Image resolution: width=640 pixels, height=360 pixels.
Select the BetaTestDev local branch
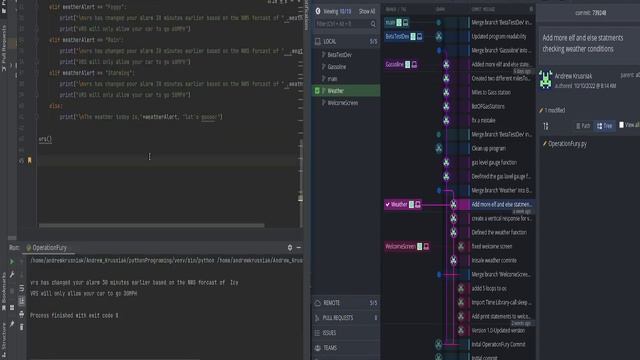340,55
